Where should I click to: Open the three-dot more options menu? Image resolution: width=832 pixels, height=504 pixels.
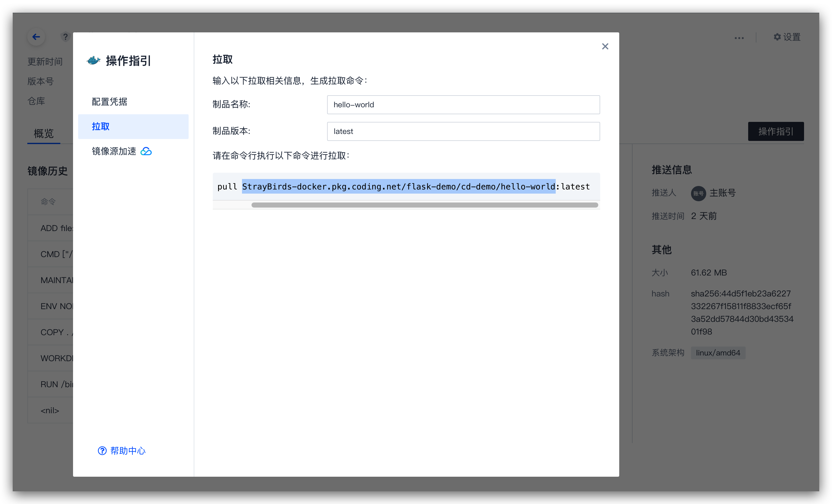(739, 38)
